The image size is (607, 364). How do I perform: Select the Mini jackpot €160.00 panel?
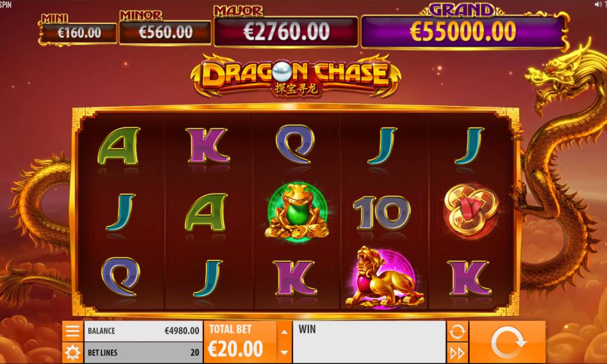[79, 33]
